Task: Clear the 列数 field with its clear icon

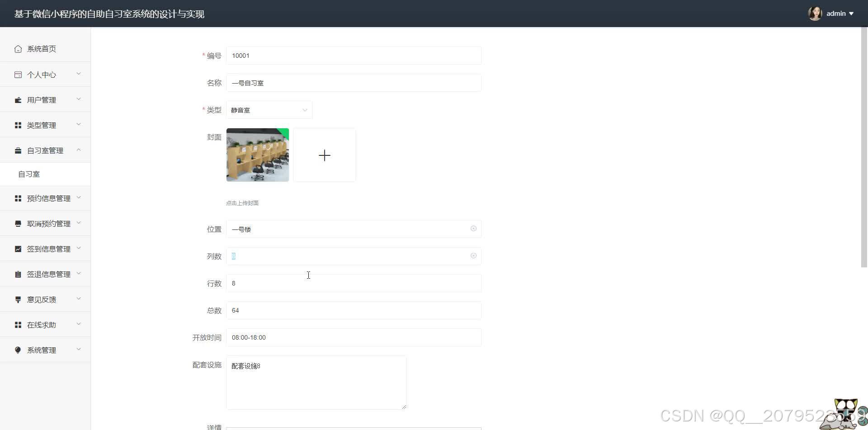Action: pyautogui.click(x=473, y=256)
